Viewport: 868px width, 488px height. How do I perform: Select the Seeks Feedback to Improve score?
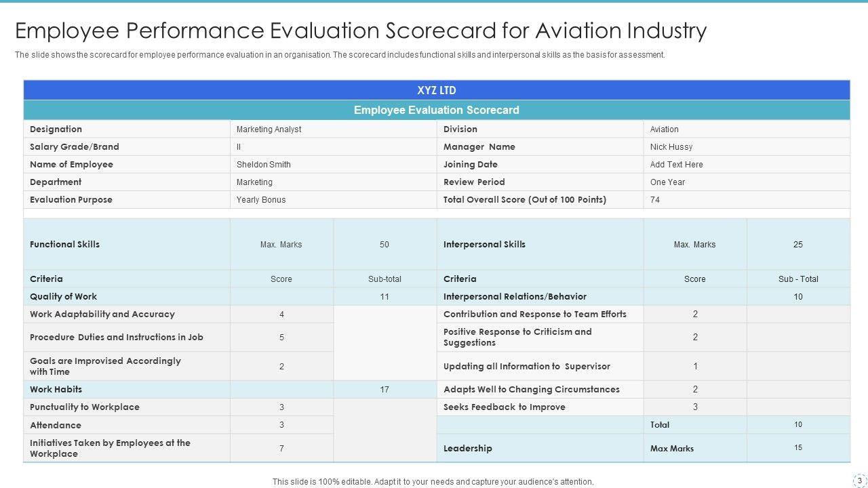point(695,407)
